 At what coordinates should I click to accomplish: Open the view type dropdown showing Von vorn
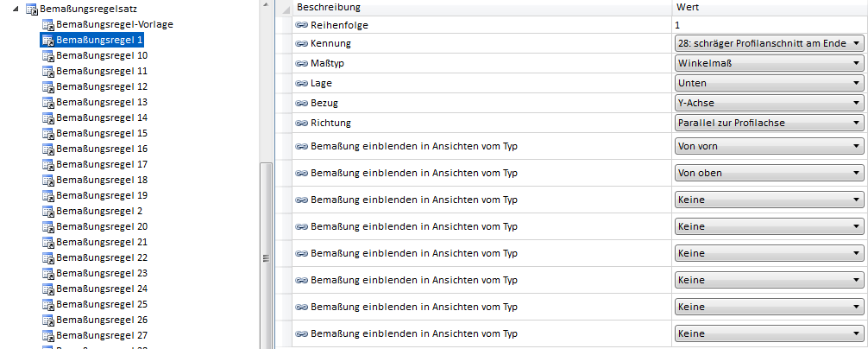click(x=855, y=146)
